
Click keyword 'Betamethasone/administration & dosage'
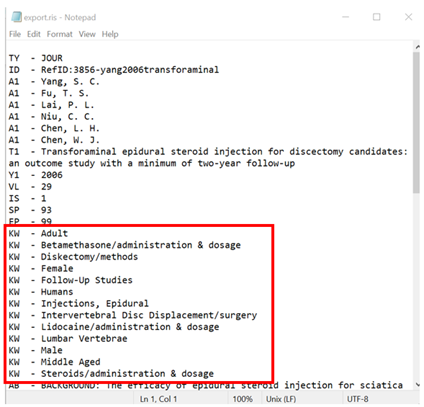click(x=125, y=245)
